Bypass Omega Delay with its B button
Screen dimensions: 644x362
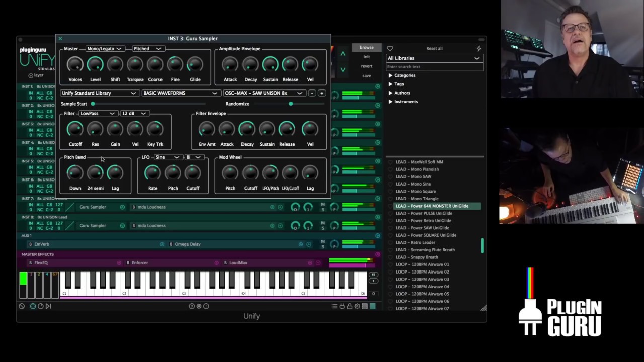tap(171, 244)
